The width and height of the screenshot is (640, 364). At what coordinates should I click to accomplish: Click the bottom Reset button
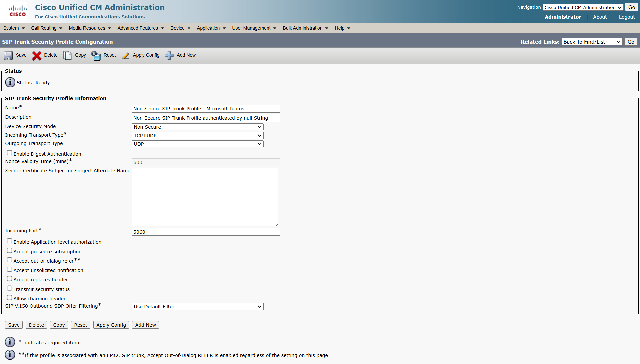coord(81,325)
